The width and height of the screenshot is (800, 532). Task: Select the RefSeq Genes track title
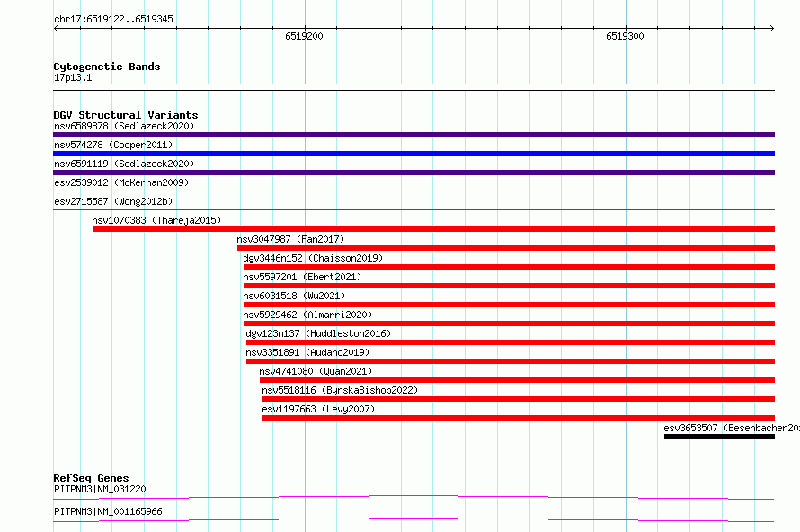[92, 478]
